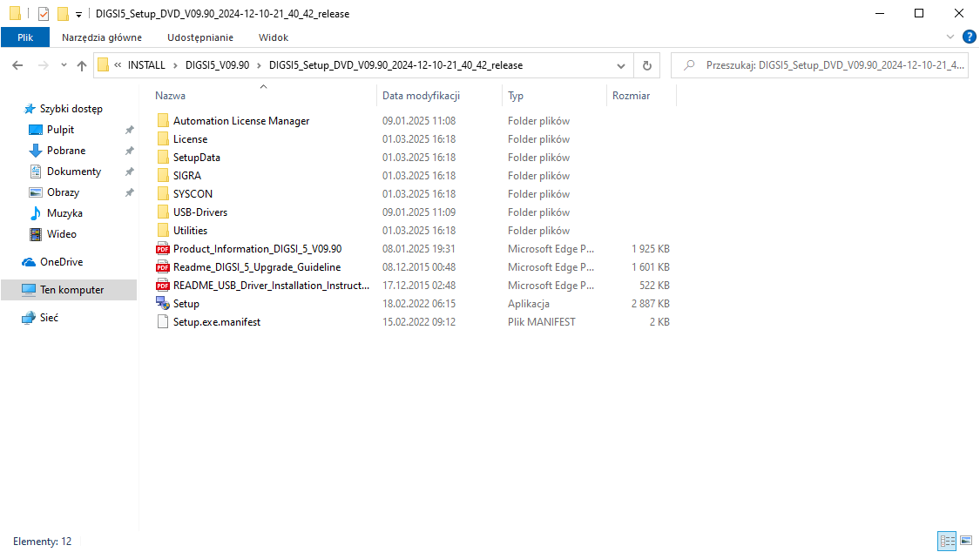
Task: Switch to Details view layout icon
Action: tap(947, 541)
